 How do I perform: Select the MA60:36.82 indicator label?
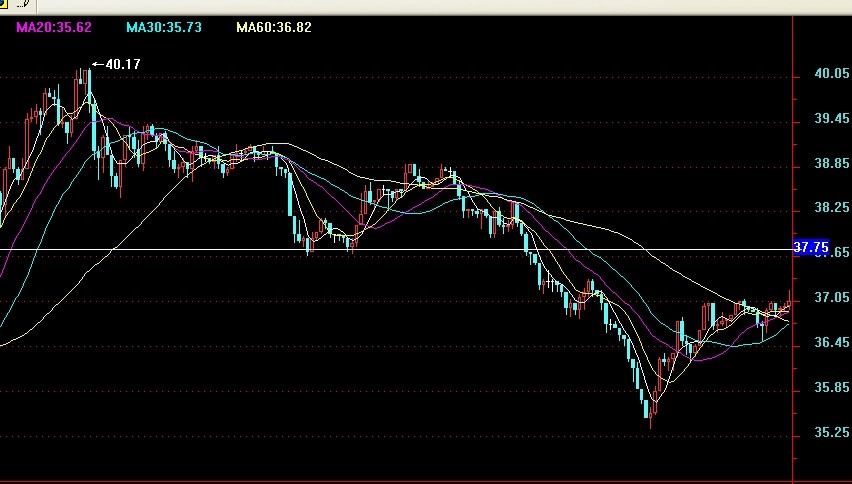(273, 27)
